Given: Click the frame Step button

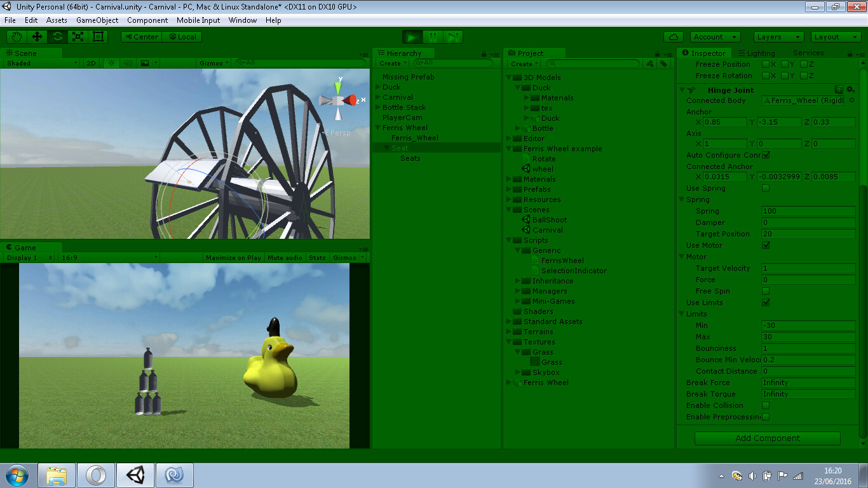Looking at the screenshot, I should 452,36.
